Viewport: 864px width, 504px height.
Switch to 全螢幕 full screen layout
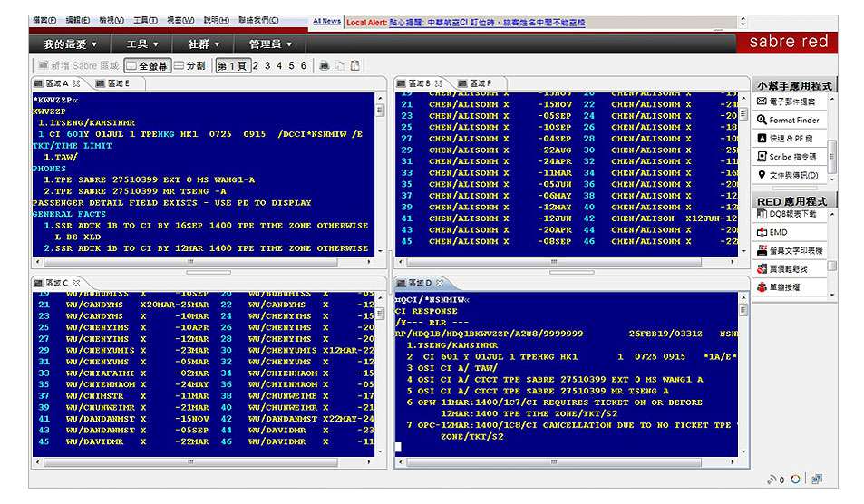(147, 65)
